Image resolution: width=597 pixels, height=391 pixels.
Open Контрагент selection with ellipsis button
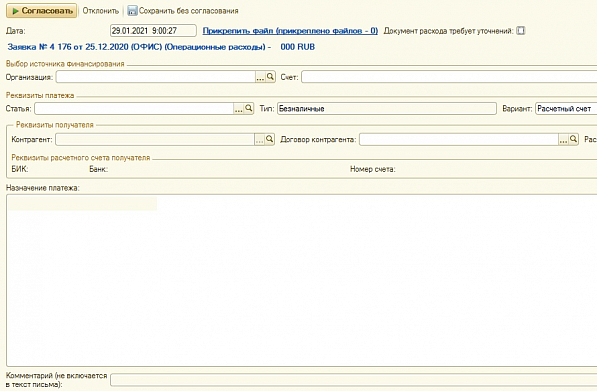coord(259,140)
